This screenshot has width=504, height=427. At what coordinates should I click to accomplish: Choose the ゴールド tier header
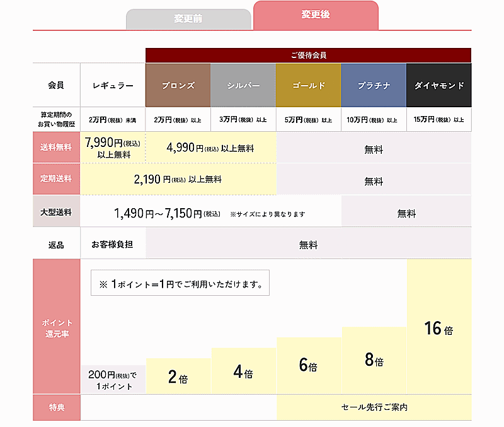click(308, 85)
